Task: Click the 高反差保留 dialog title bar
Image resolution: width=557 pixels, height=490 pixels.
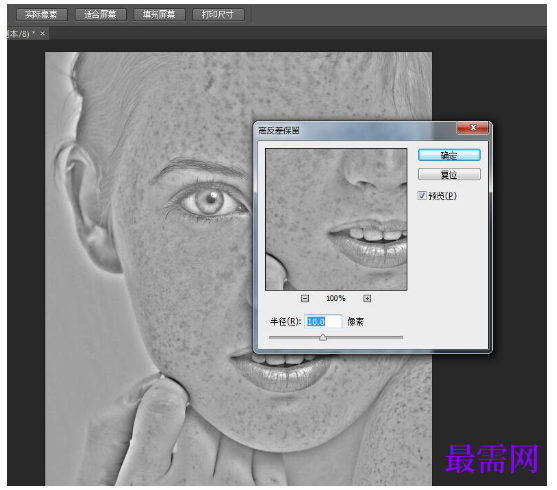Action: click(355, 130)
